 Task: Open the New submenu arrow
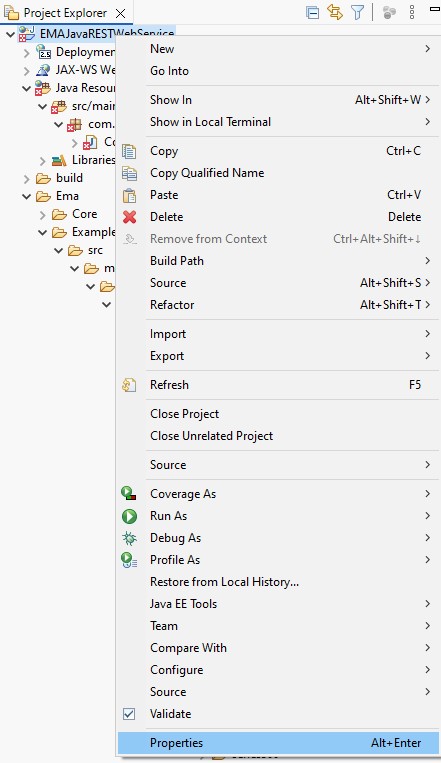click(x=427, y=49)
